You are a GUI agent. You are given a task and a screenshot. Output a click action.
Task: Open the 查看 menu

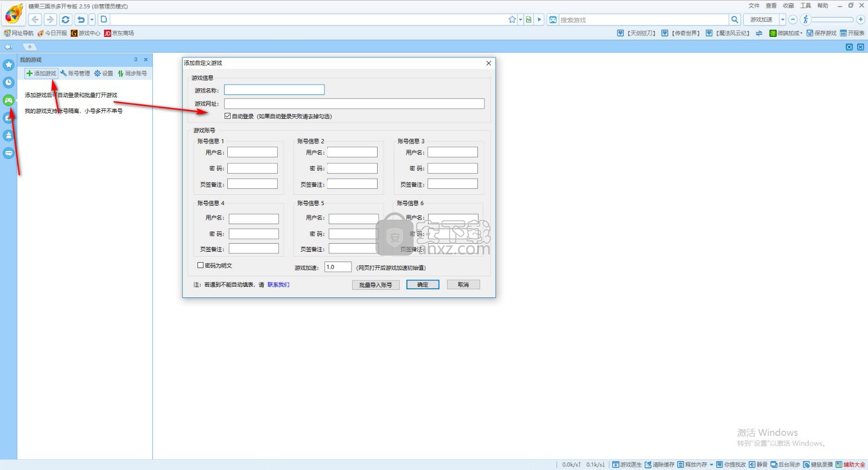[771, 5]
